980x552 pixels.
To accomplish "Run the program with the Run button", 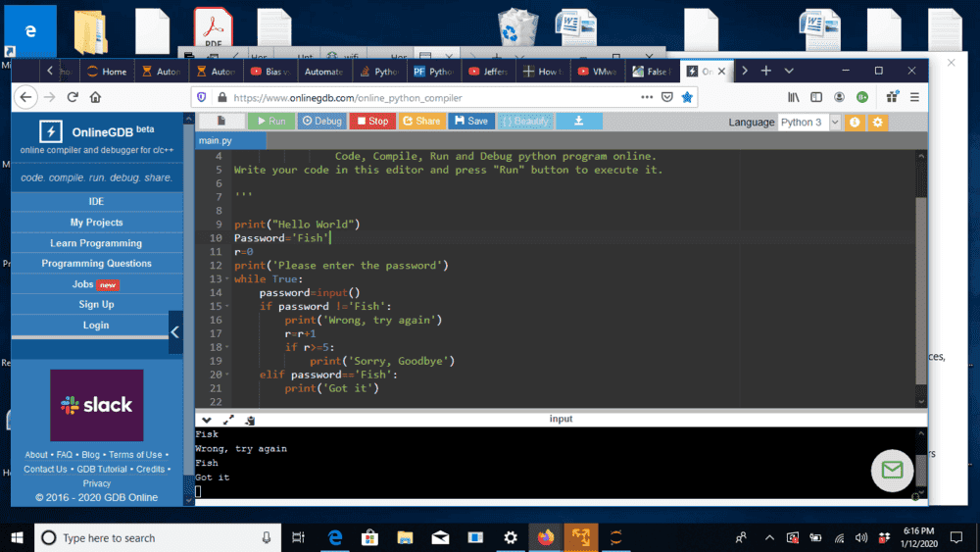I will click(269, 121).
